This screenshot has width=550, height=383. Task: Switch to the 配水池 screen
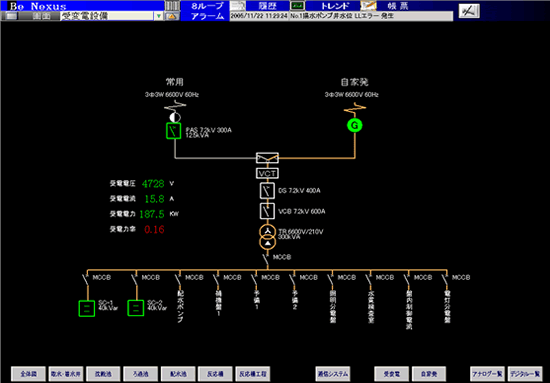[x=178, y=374]
